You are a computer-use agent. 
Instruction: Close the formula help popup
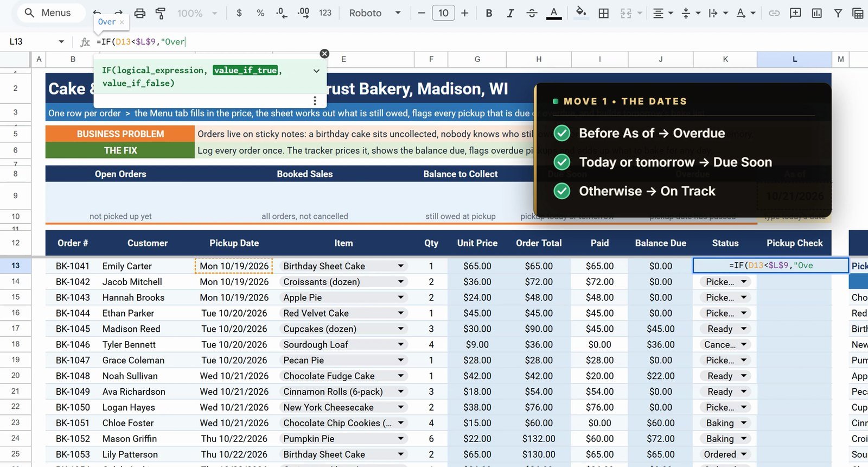[324, 53]
